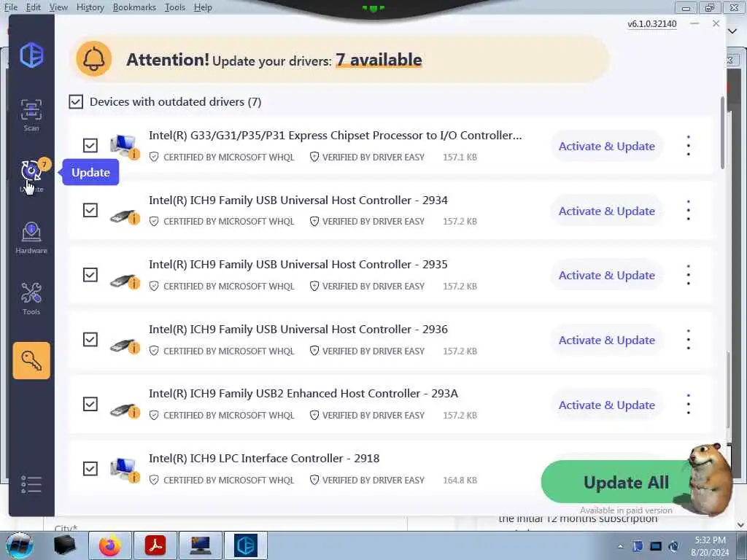Click the USB Host Controller 2936 device icon
This screenshot has width=747, height=560.
(125, 346)
